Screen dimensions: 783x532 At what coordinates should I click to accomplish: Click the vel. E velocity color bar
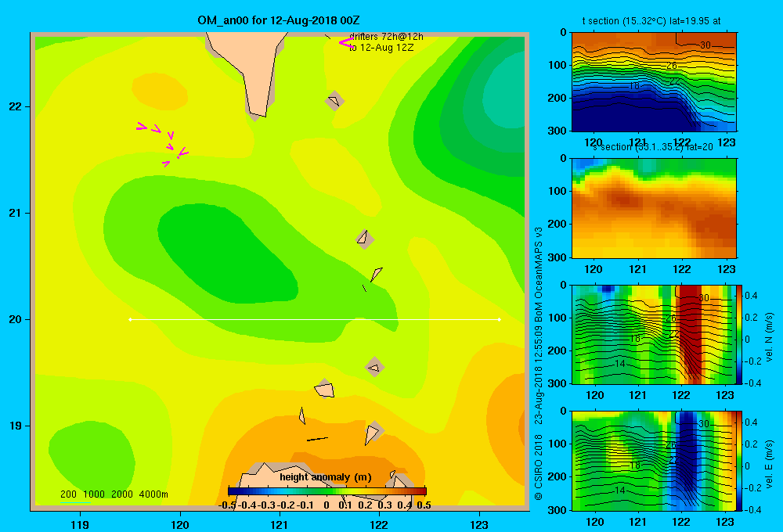click(739, 461)
